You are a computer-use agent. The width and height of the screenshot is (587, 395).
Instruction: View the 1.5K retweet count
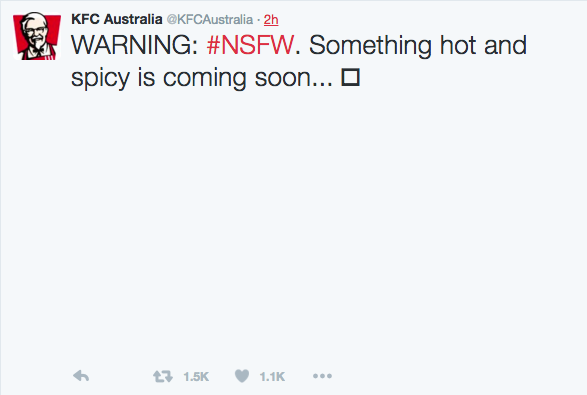coord(196,376)
